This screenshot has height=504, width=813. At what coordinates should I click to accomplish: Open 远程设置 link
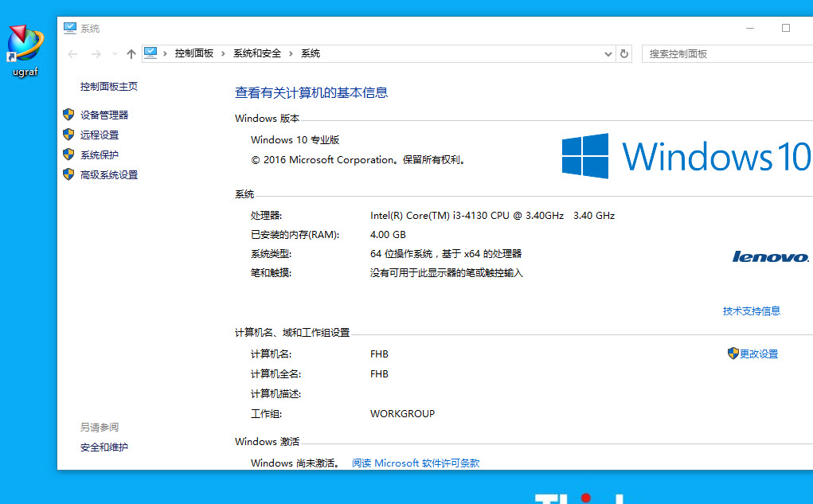(x=100, y=135)
